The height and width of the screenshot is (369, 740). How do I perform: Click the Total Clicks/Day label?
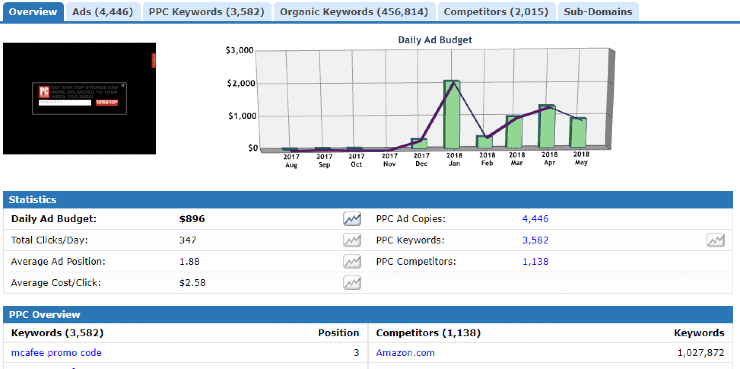pyautogui.click(x=50, y=240)
